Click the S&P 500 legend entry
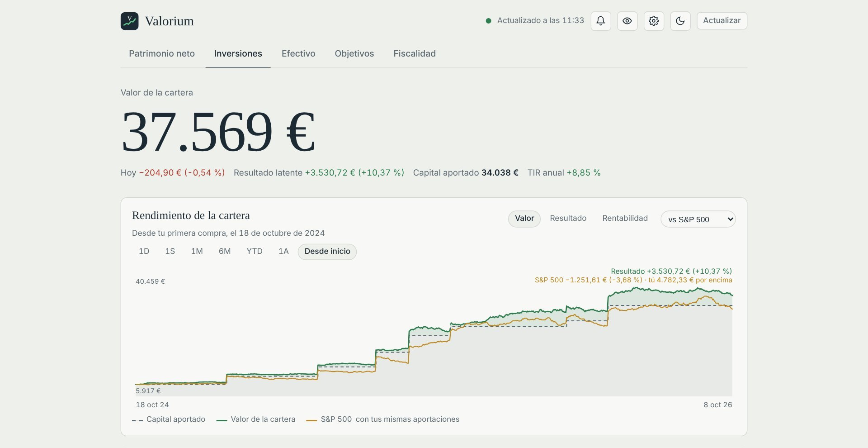This screenshot has height=448, width=868. coord(382,419)
